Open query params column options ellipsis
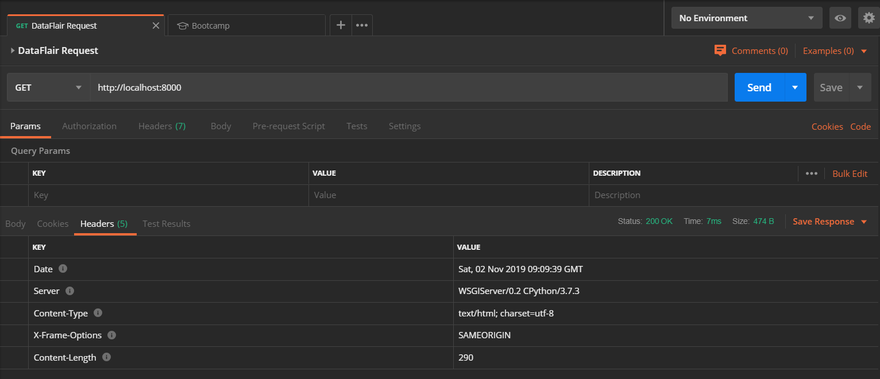Image resolution: width=880 pixels, height=379 pixels. 811,173
